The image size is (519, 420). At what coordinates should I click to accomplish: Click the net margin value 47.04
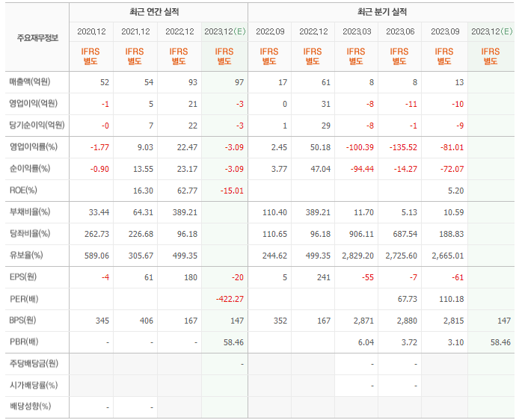pyautogui.click(x=320, y=170)
